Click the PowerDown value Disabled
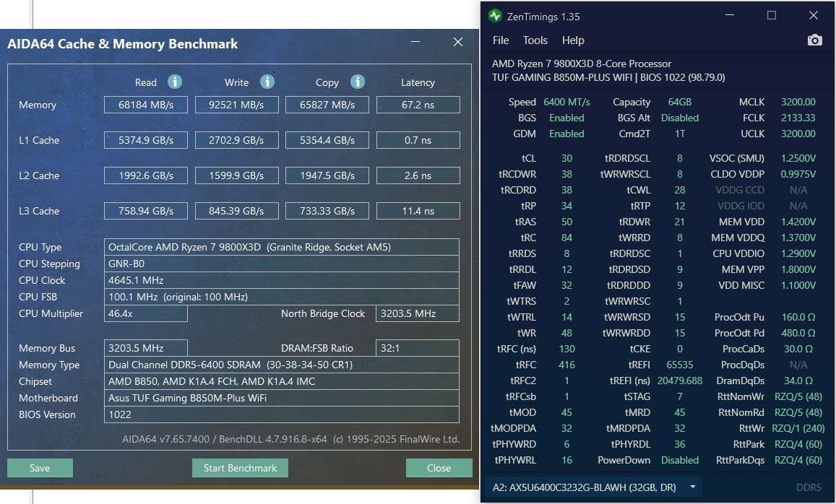The width and height of the screenshot is (836, 504). pyautogui.click(x=680, y=460)
